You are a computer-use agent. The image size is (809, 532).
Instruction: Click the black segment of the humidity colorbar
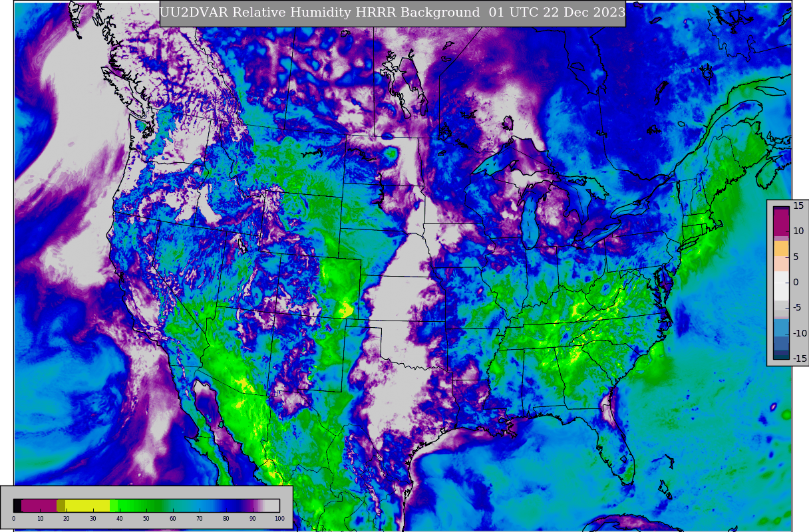[17, 505]
